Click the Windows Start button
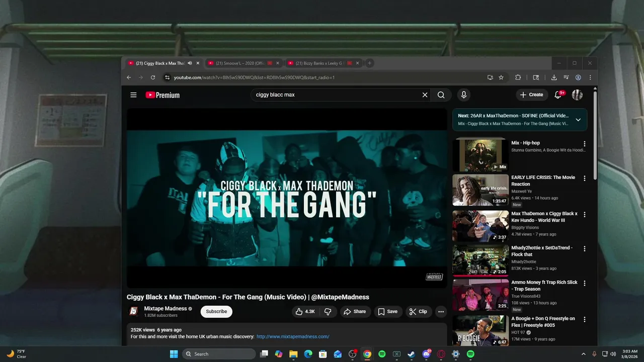This screenshot has width=644, height=362. tap(174, 354)
